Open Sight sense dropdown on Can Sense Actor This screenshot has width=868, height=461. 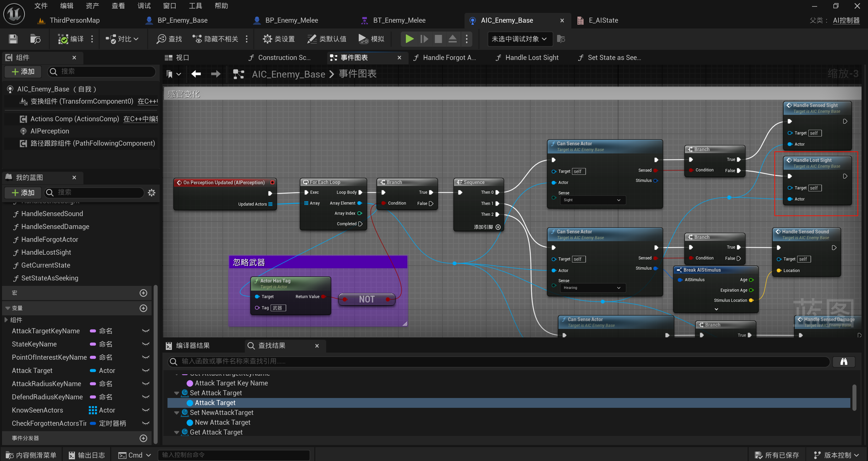(592, 200)
